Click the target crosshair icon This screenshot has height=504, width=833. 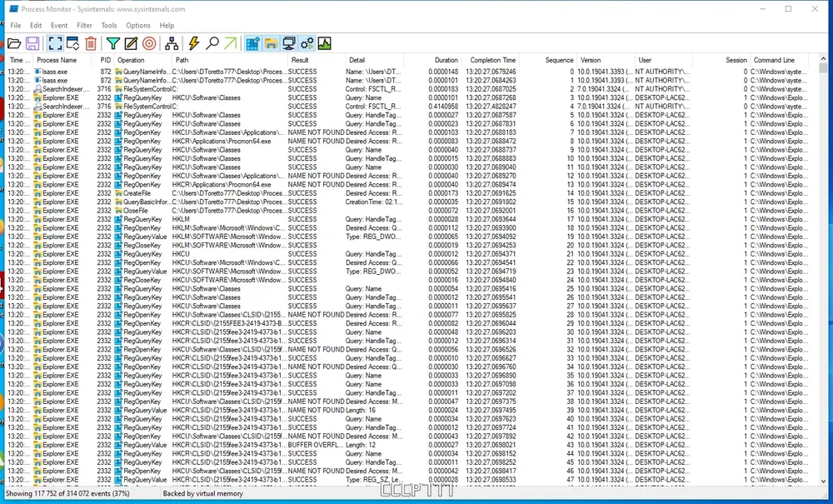point(149,43)
